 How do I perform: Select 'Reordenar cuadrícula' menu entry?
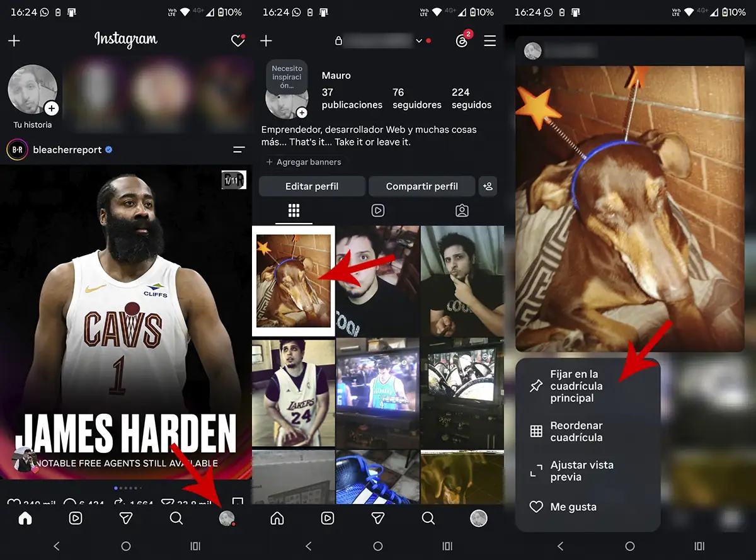coord(588,431)
